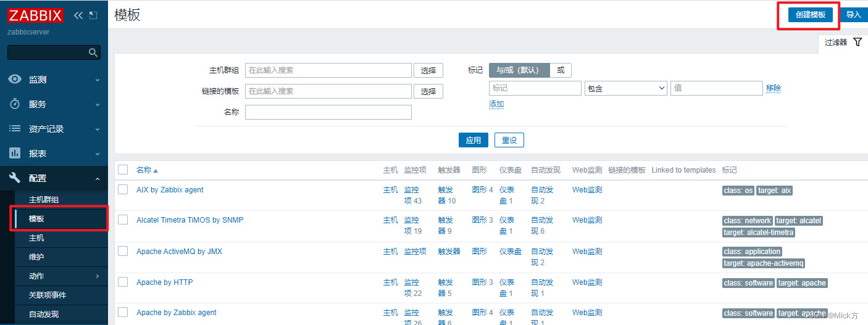Viewport: 868px width, 325px height.
Task: Open 监控项 43 for AIX row
Action: (x=413, y=195)
